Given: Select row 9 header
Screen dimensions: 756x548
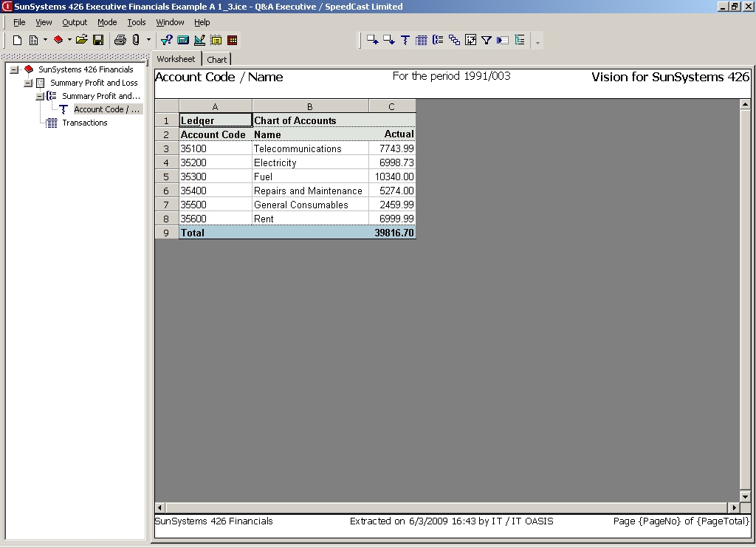Looking at the screenshot, I should point(166,233).
